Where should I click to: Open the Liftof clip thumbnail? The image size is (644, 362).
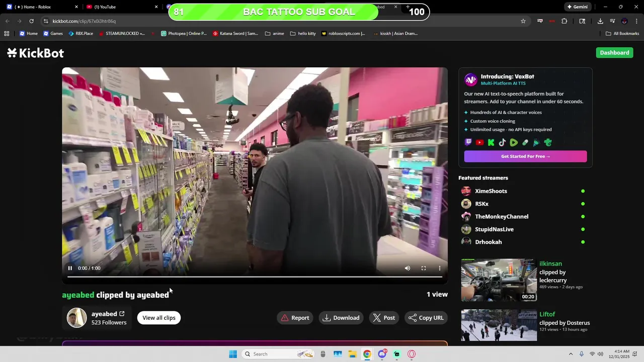coord(499,325)
